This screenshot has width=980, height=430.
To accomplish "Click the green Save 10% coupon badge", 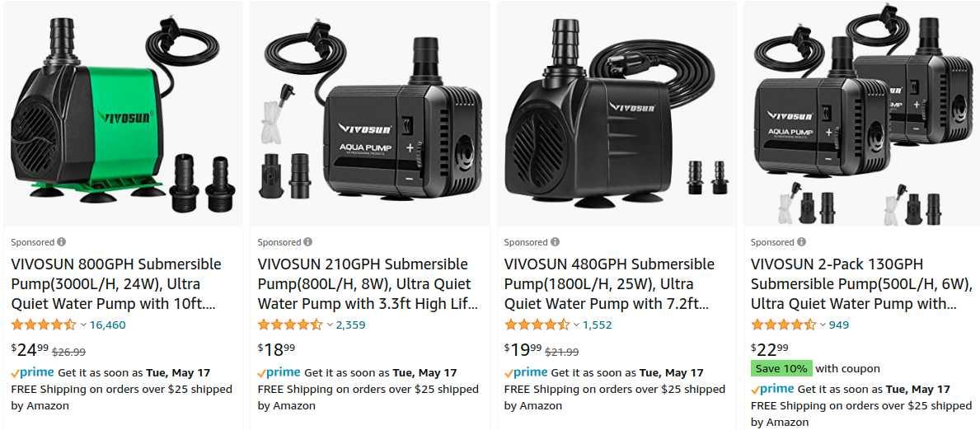I will [x=781, y=368].
